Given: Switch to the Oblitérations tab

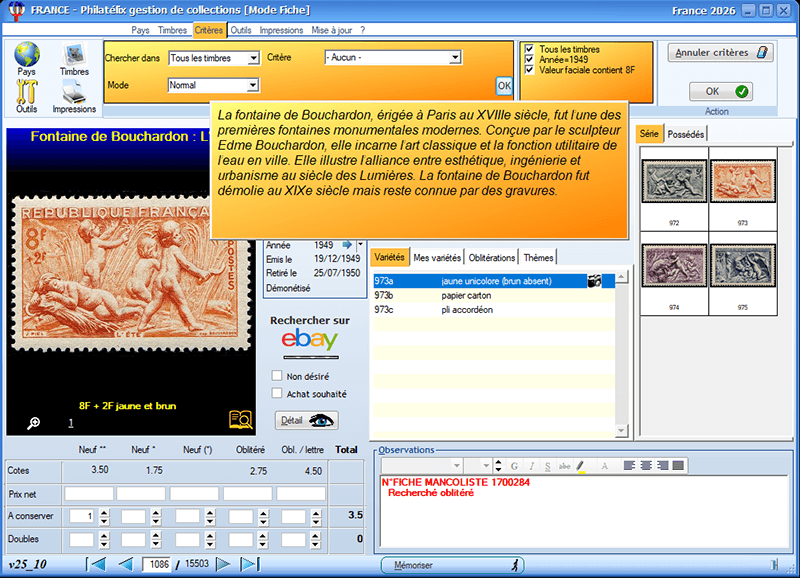Looking at the screenshot, I should (x=492, y=258).
